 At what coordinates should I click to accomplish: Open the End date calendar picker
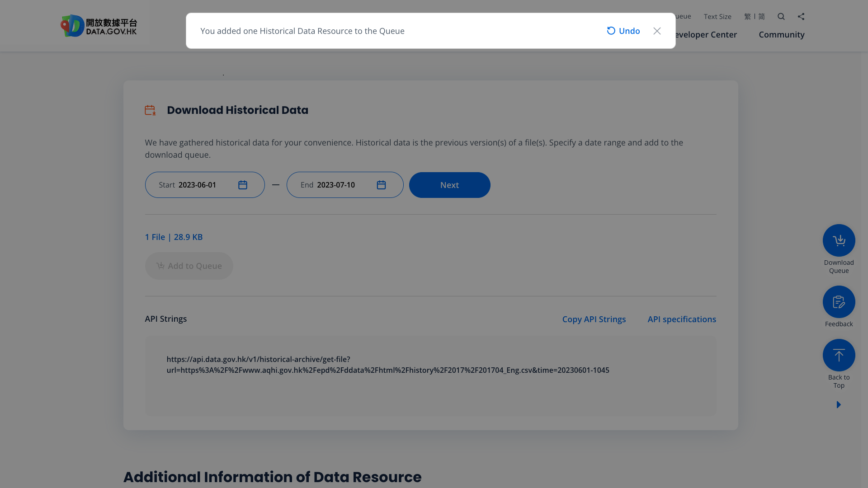(381, 185)
